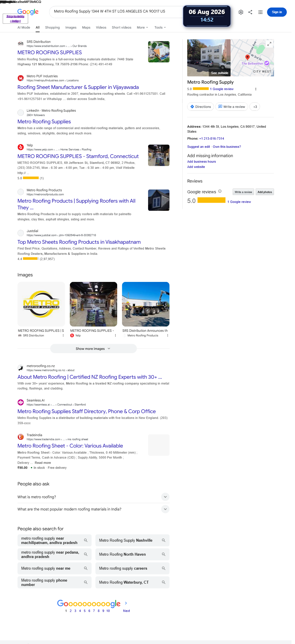295x644 pixels.
Task: Click the Suggest an edit link
Action: 199,147
